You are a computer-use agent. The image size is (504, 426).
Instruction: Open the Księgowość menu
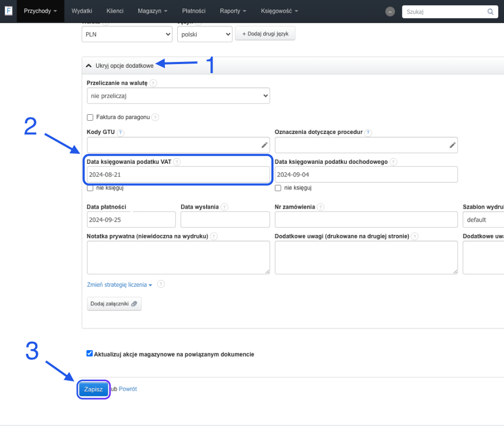[x=279, y=11]
